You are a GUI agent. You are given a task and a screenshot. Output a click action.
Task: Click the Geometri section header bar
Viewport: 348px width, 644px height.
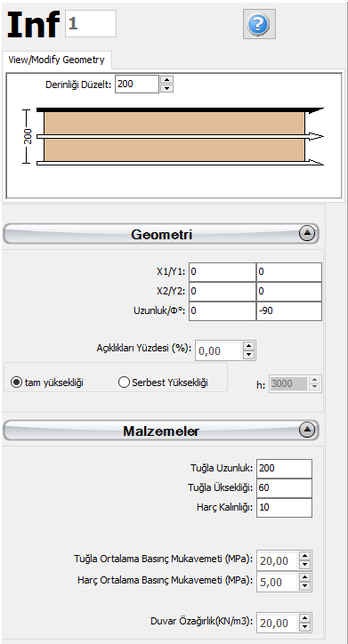click(161, 234)
